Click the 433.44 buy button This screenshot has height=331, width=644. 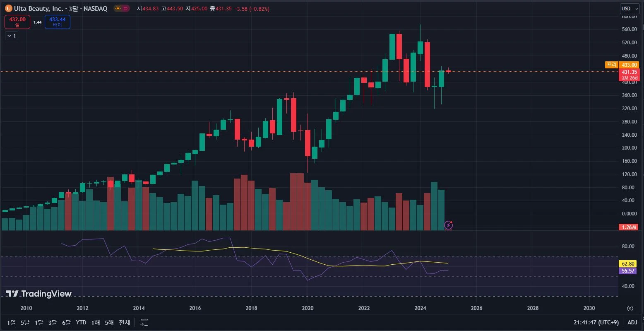click(58, 22)
